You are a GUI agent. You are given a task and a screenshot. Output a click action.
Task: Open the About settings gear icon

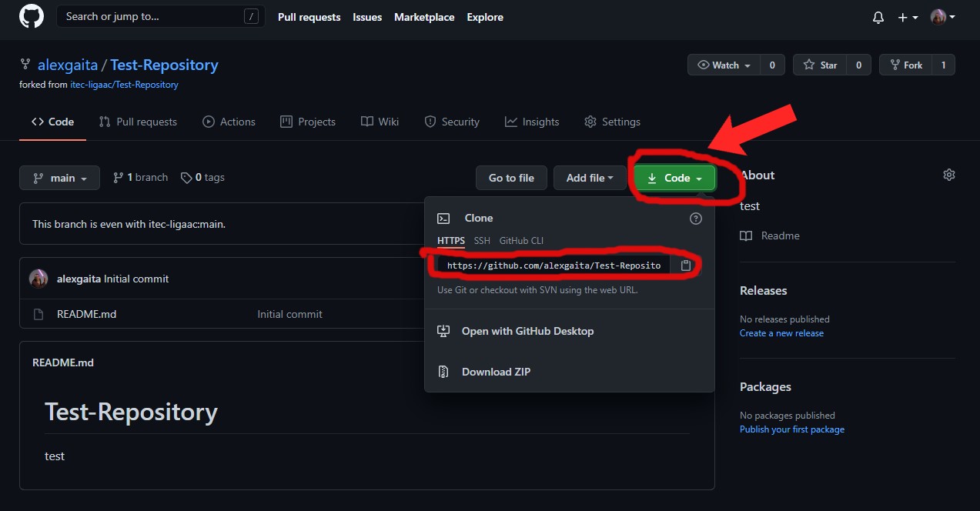(x=949, y=175)
